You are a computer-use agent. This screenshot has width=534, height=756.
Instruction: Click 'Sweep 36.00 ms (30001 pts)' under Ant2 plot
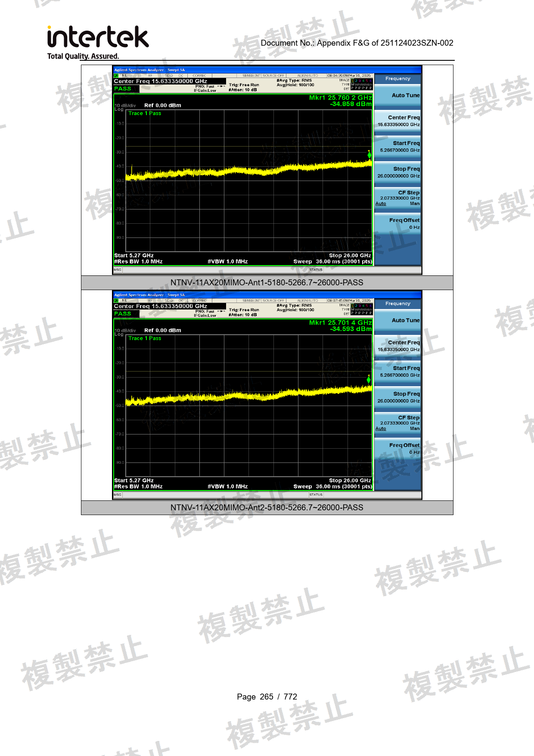coord(332,487)
